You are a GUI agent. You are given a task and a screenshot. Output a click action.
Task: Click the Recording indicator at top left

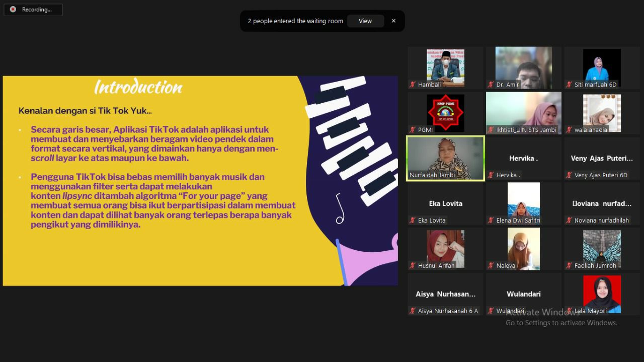coord(33,10)
